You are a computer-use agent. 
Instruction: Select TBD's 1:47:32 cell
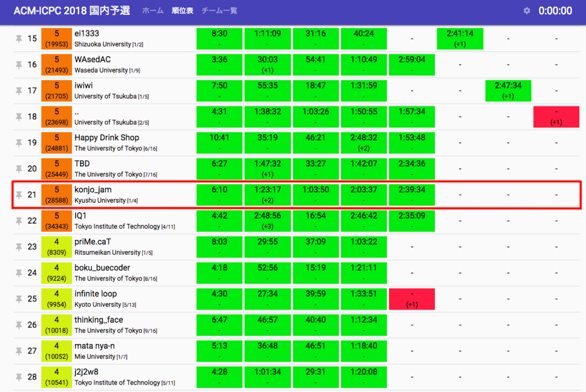(x=268, y=169)
